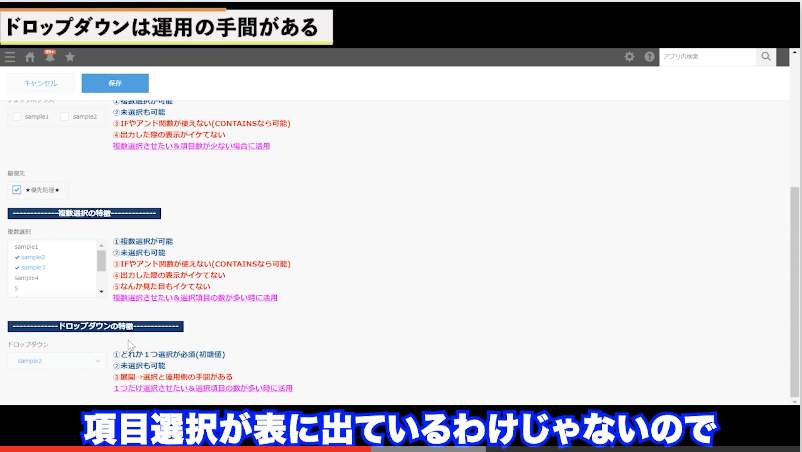This screenshot has width=802, height=452.
Task: Open the hamburger menu in header
Action: click(10, 57)
